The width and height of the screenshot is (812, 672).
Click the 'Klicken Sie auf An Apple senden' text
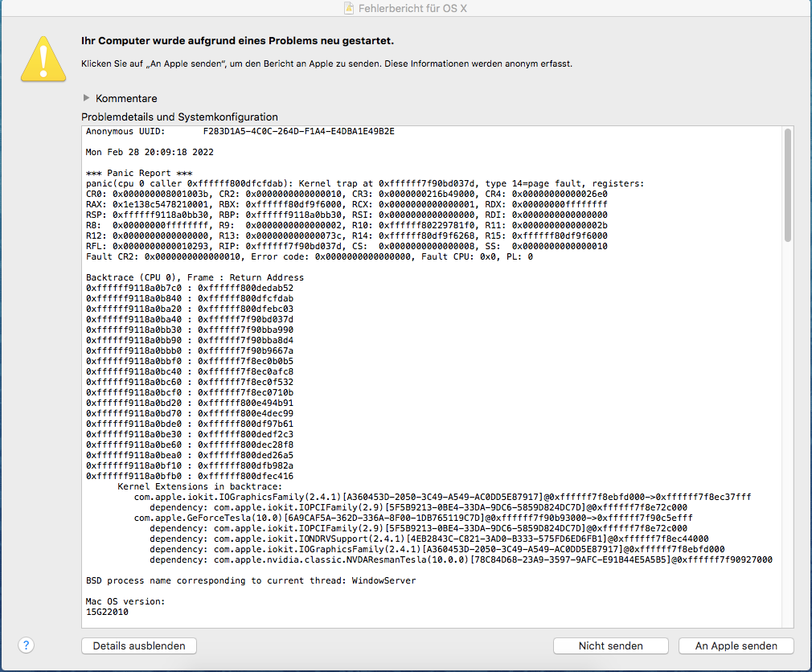(326, 64)
